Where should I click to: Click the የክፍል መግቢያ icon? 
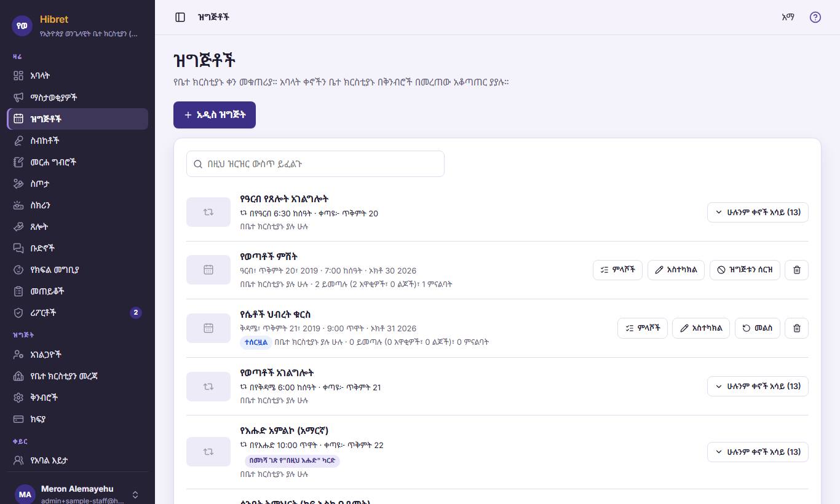(18, 270)
